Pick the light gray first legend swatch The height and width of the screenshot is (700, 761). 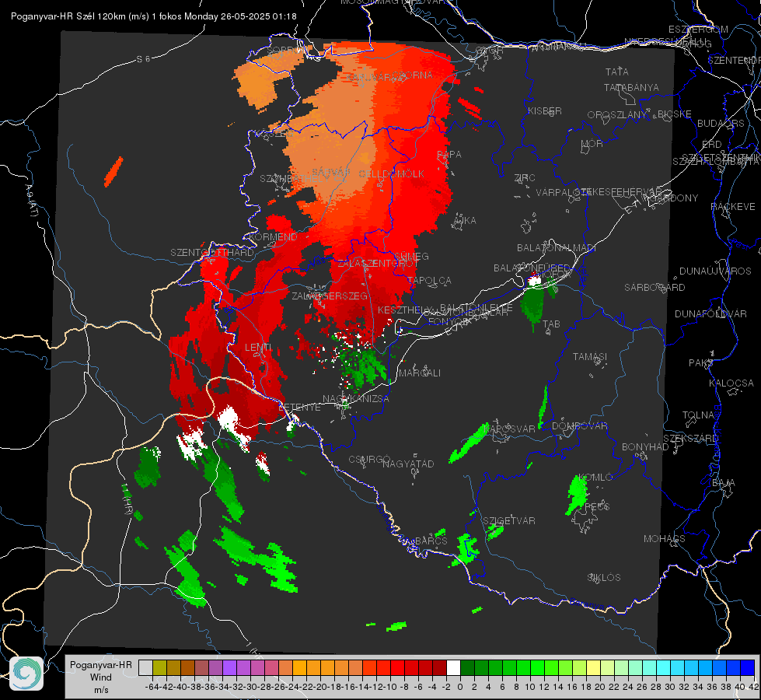coord(145,668)
